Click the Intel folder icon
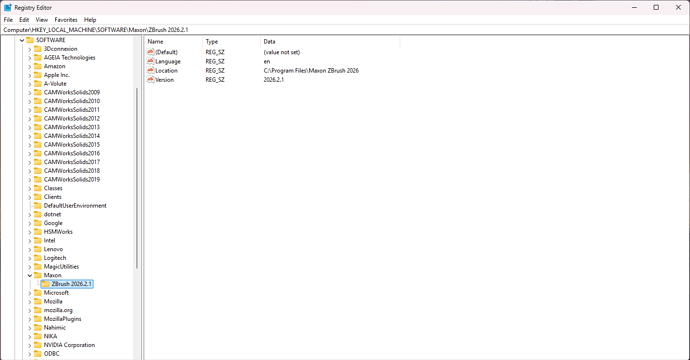690x360 pixels. 38,240
